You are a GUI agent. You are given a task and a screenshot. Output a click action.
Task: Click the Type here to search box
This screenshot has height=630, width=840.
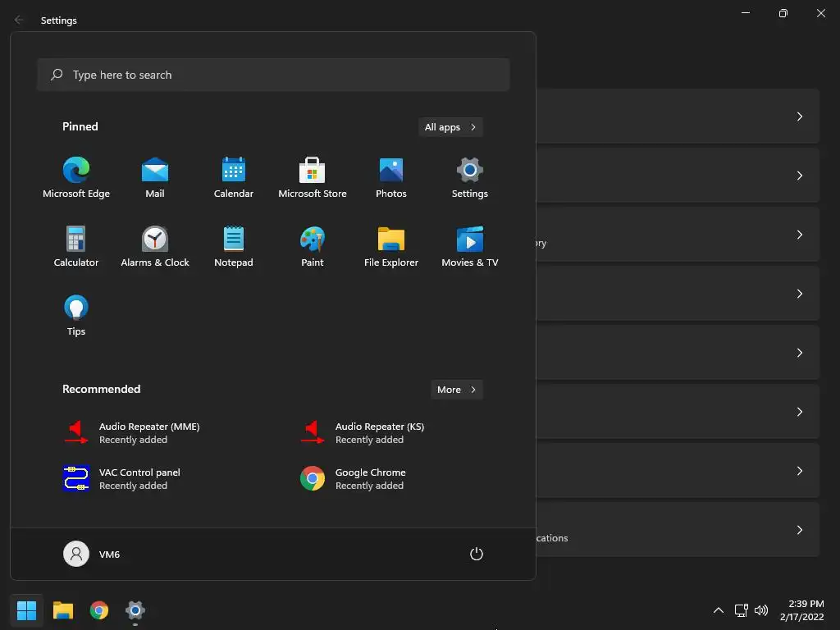273,75
